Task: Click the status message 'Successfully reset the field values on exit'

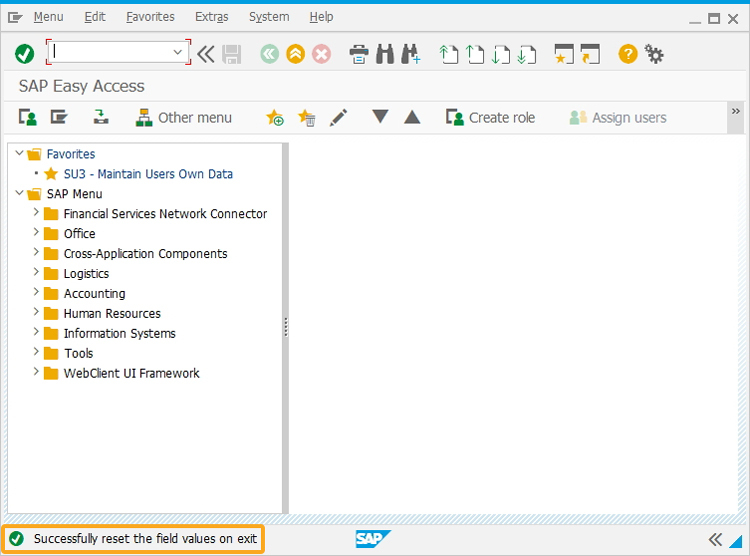Action: [x=145, y=539]
